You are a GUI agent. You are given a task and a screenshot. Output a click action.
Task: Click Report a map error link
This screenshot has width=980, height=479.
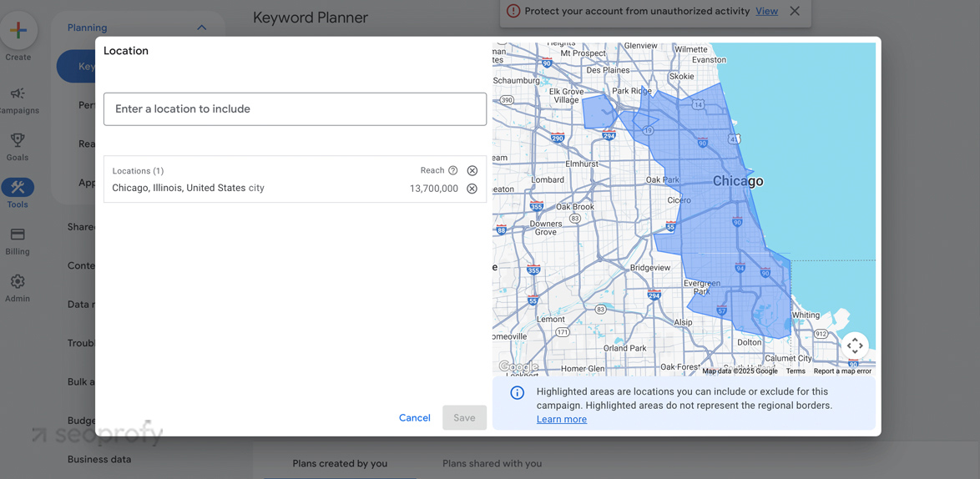pos(842,371)
